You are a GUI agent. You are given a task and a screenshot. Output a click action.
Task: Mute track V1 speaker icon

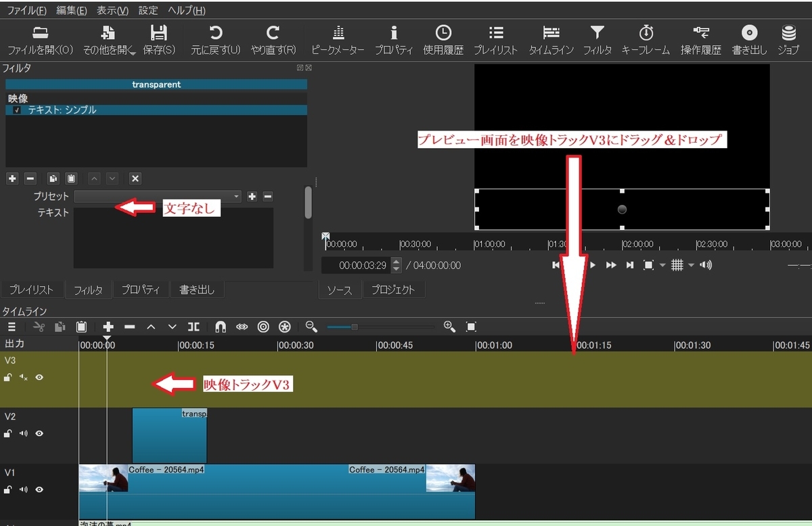point(24,489)
